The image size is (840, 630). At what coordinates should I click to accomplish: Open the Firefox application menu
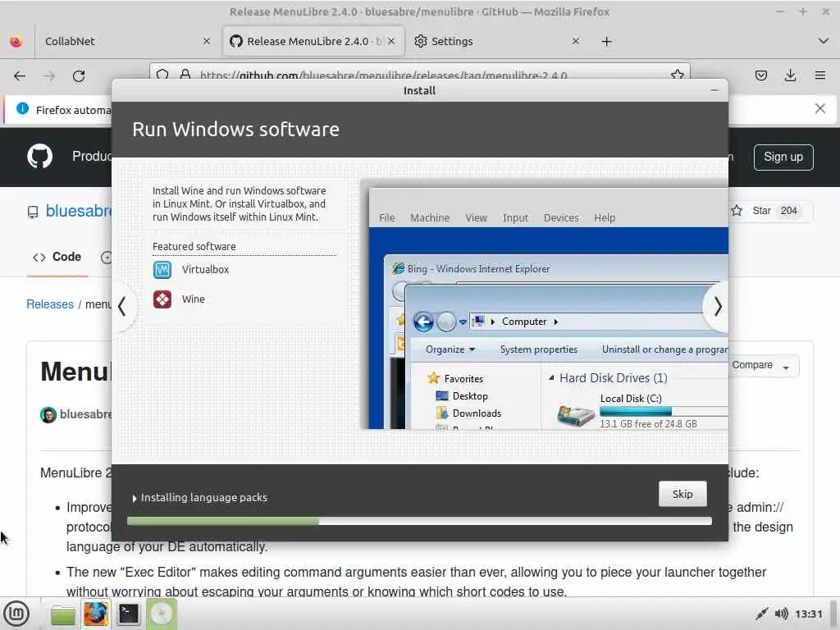click(x=820, y=76)
